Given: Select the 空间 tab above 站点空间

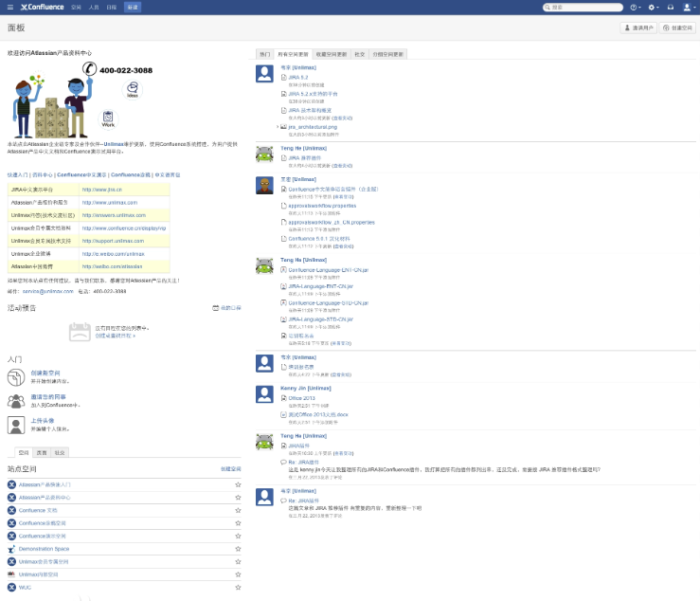Looking at the screenshot, I should point(24,453).
